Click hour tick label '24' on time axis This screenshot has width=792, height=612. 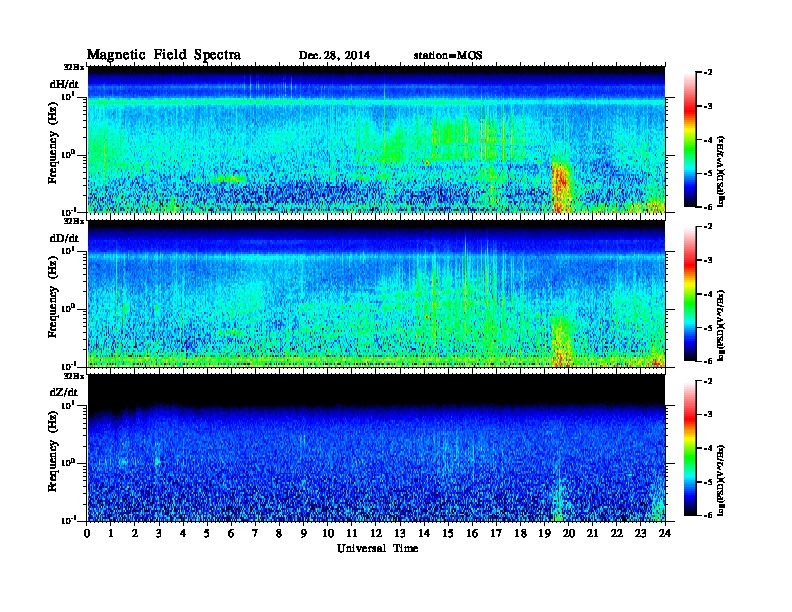click(665, 533)
